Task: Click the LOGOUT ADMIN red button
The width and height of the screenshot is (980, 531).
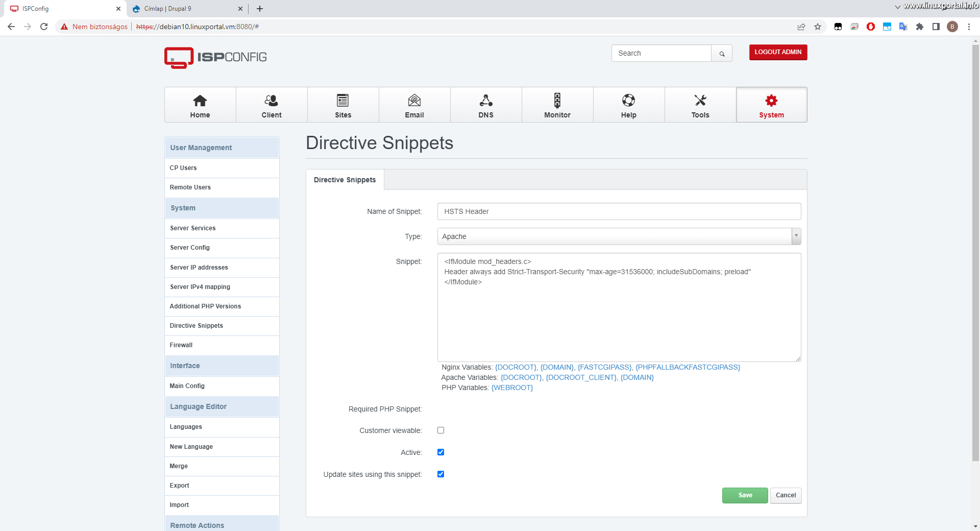Action: pos(777,52)
